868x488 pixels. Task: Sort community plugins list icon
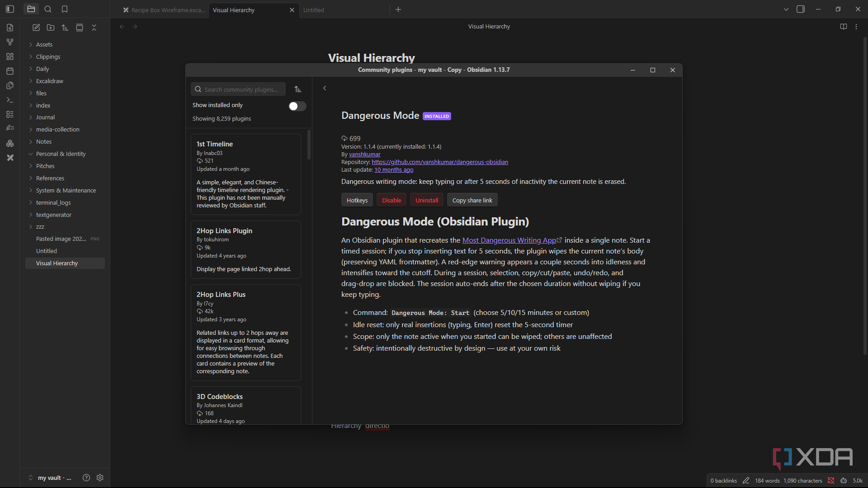(x=298, y=89)
